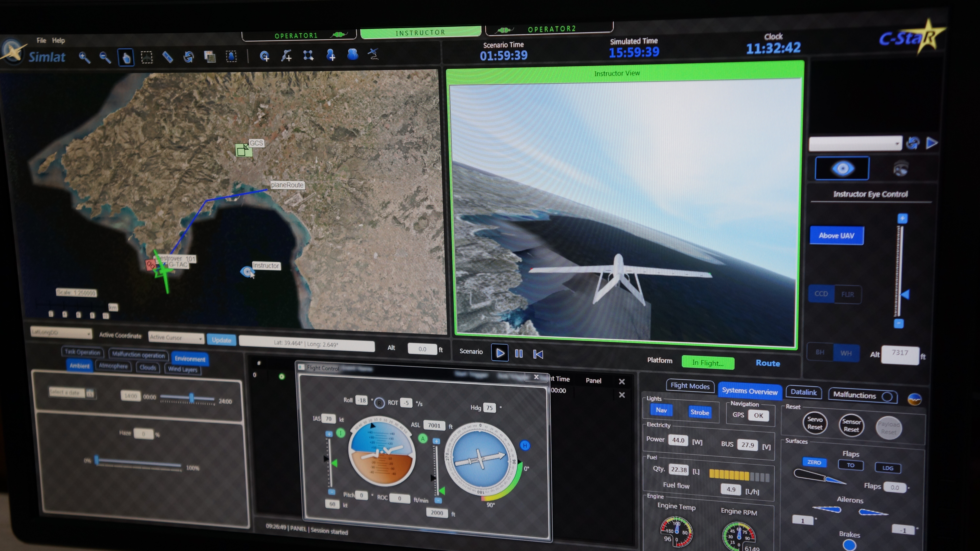Click the play arrow next to view dropdown
Viewport: 980px width, 551px height.
point(932,143)
